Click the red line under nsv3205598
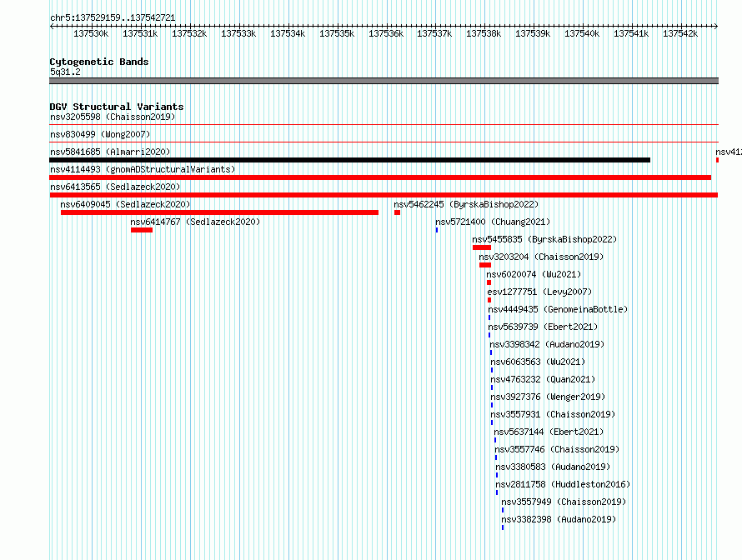The height and width of the screenshot is (560, 742). [x=384, y=125]
